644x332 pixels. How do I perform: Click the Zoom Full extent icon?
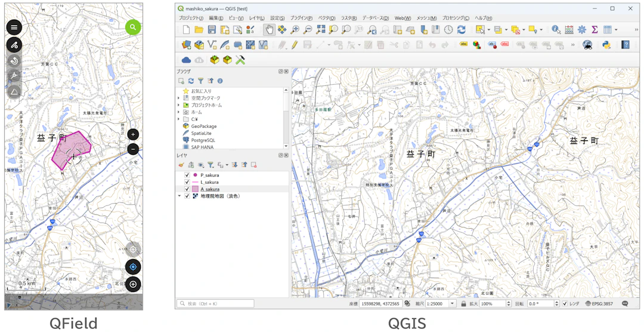tap(320, 29)
